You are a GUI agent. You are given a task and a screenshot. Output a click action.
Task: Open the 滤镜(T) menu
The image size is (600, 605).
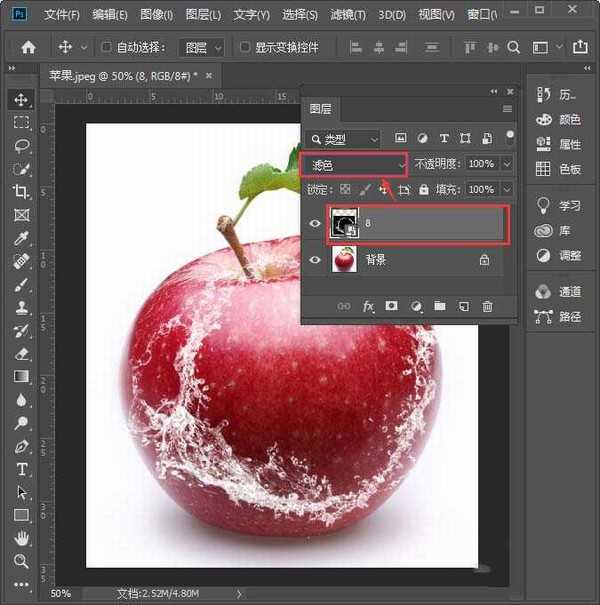point(346,15)
